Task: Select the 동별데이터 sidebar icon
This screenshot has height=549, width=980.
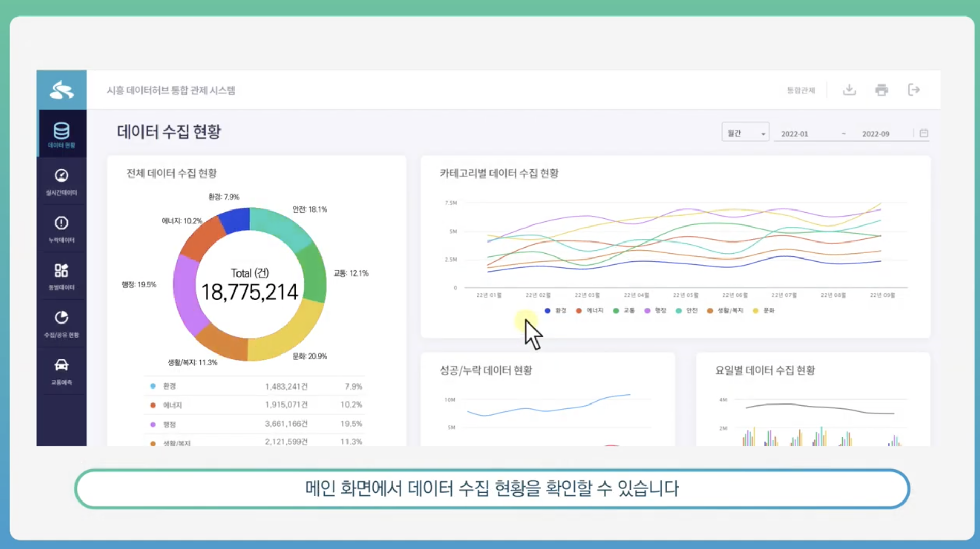Action: [x=61, y=276]
